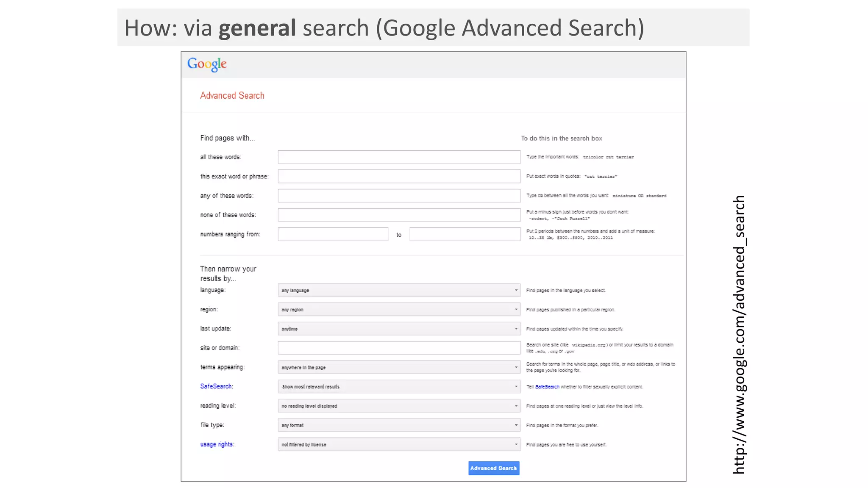The width and height of the screenshot is (868, 488).
Task: Open the file type format dropdown
Action: 398,425
